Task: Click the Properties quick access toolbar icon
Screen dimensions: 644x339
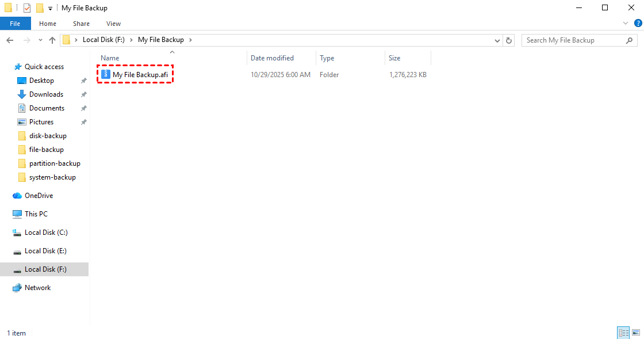Action: coord(27,8)
